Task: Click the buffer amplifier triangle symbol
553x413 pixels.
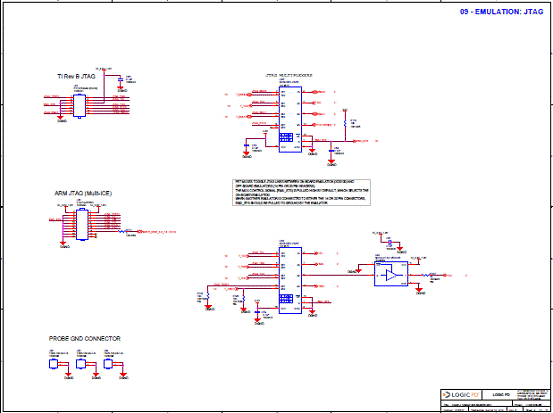Action: coord(391,275)
